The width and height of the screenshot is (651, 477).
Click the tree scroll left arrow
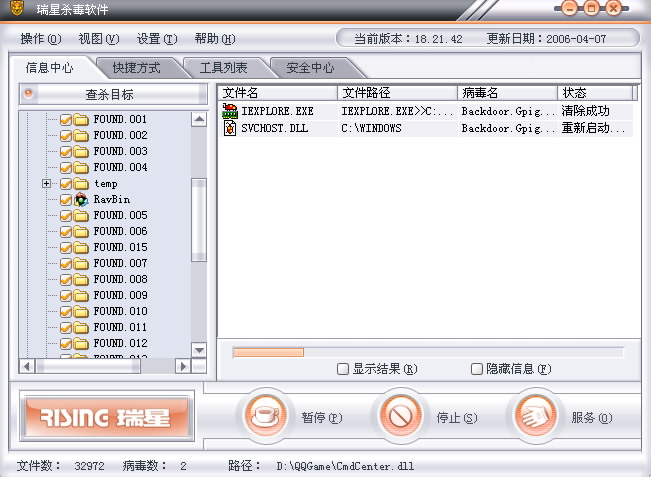pyautogui.click(x=27, y=366)
